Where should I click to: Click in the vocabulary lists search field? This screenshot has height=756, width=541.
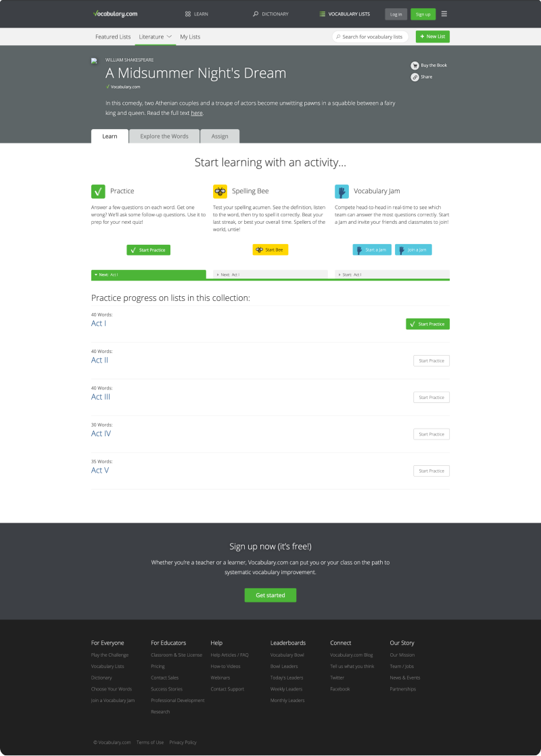coord(371,37)
